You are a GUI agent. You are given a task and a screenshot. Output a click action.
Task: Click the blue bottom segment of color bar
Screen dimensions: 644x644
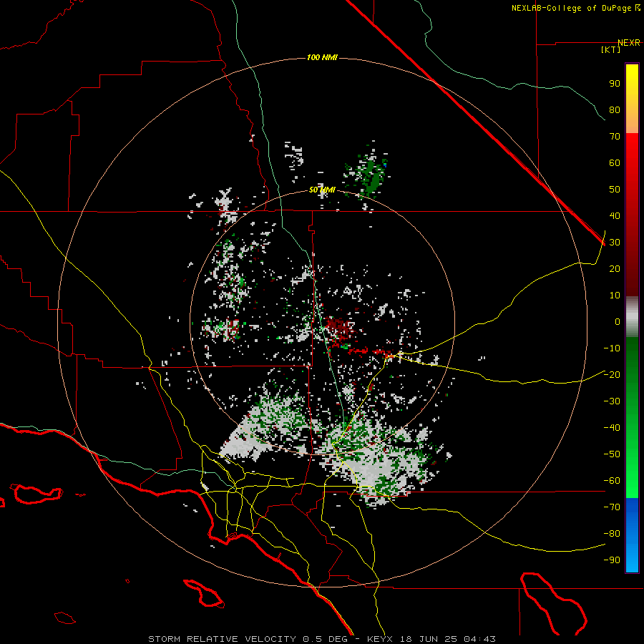[632, 535]
